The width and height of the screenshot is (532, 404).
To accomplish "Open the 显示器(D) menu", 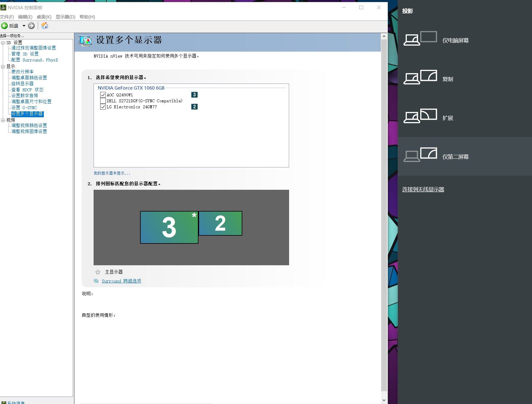I will tap(66, 17).
